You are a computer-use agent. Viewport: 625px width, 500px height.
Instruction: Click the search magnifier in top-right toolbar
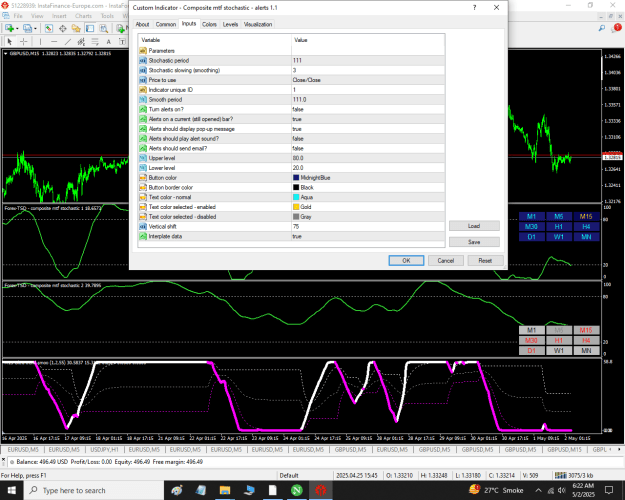coord(601,28)
